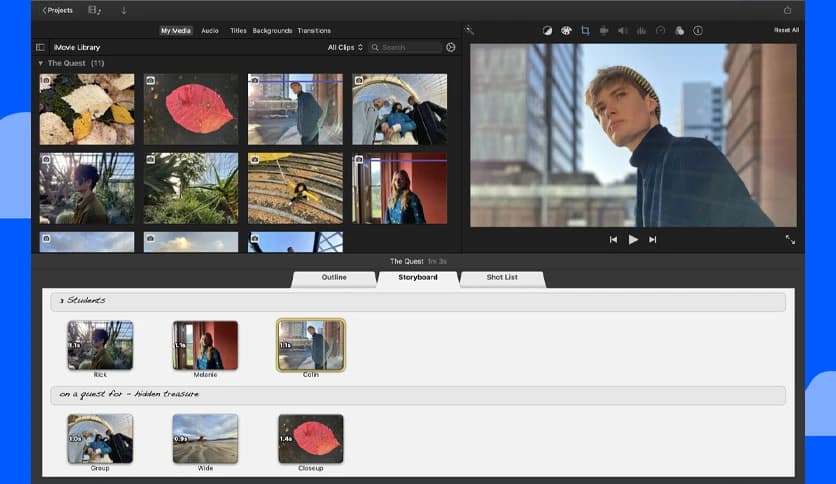Select the Storyboard tab
The height and width of the screenshot is (484, 836).
coord(418,279)
